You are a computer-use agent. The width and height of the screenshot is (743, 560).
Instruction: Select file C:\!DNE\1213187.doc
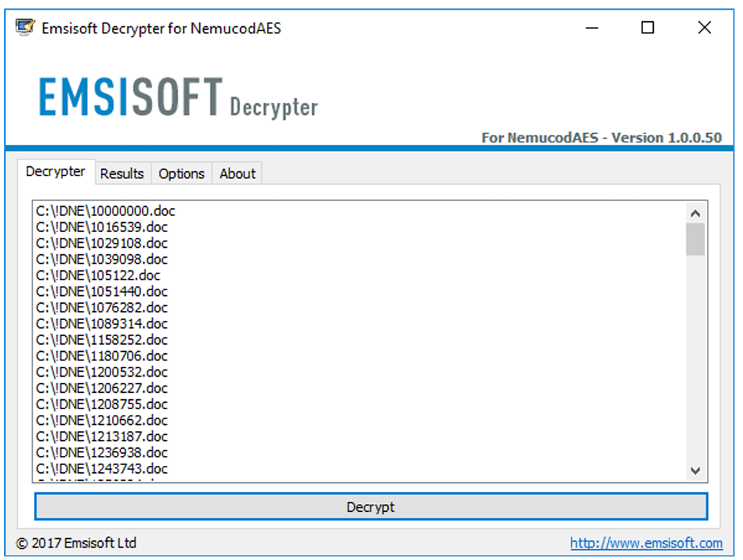[x=102, y=436]
